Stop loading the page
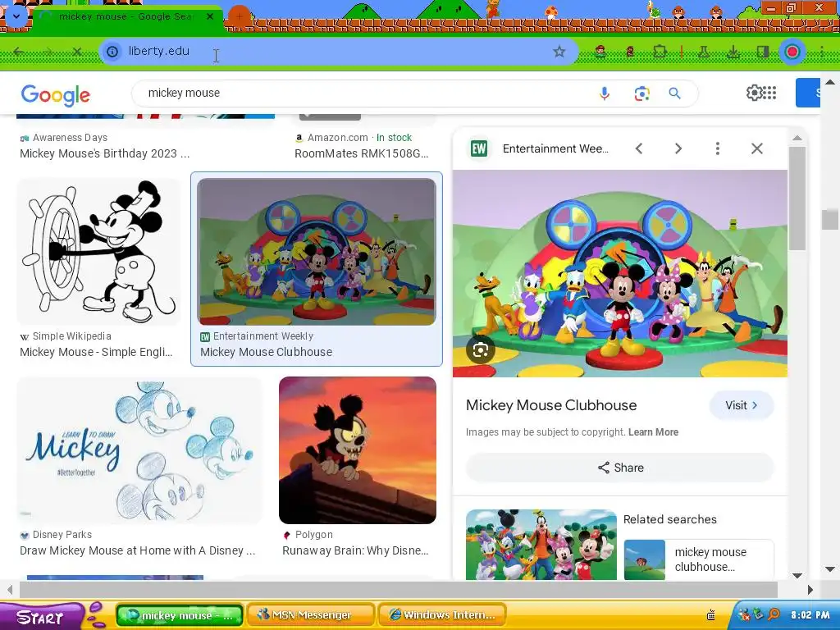The width and height of the screenshot is (840, 630). 76,52
